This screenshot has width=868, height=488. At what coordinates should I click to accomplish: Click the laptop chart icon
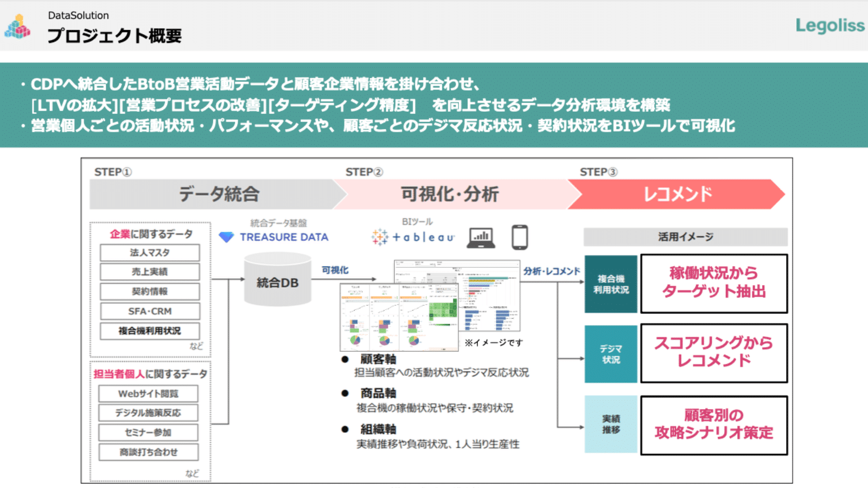coord(481,237)
